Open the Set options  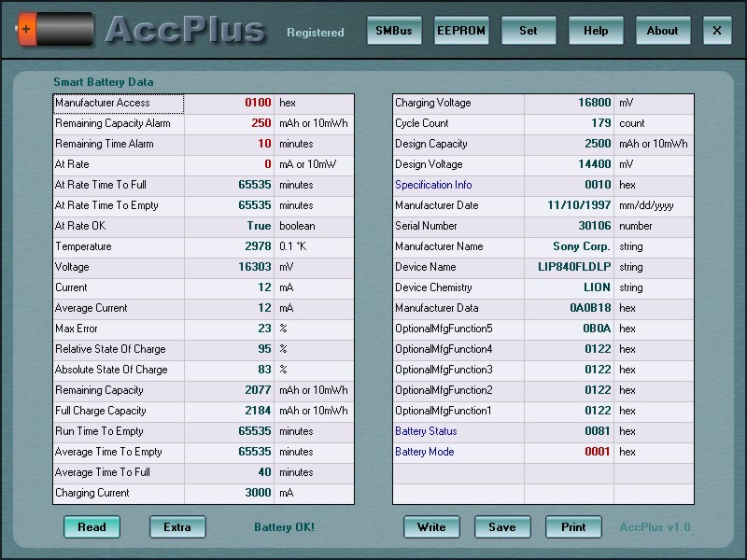point(529,31)
